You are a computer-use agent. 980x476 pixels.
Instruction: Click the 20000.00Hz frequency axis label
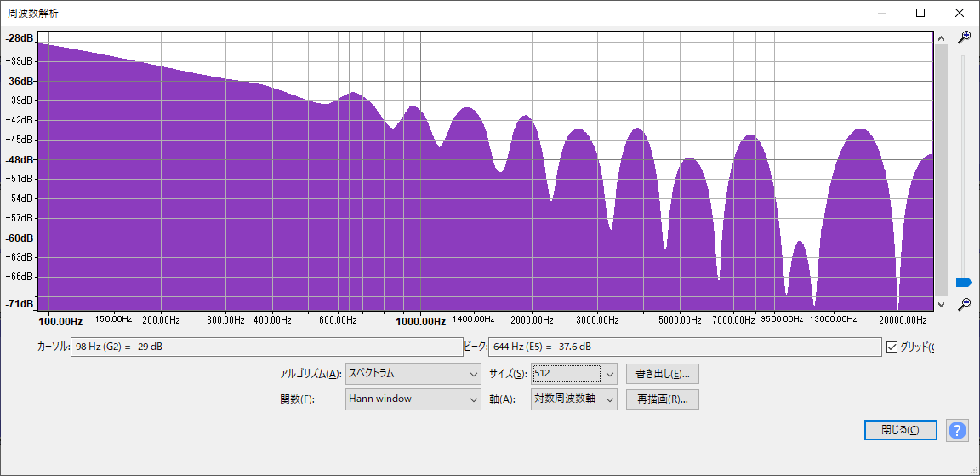pos(903,320)
